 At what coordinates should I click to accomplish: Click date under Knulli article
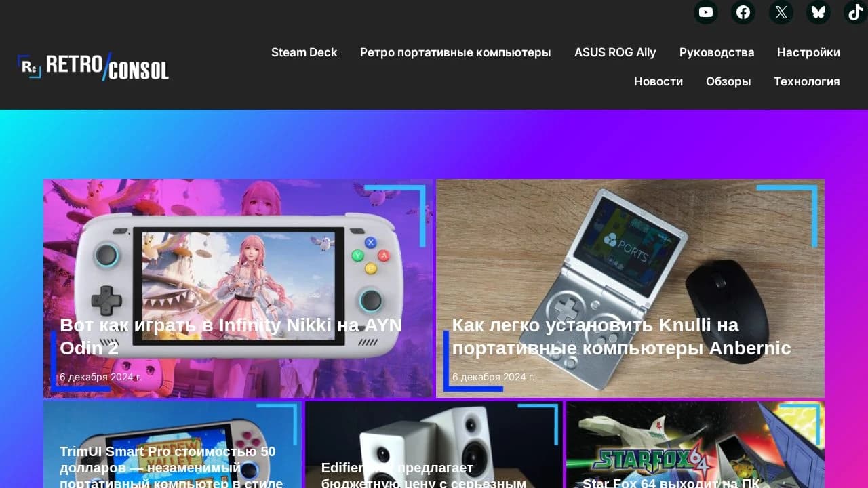pyautogui.click(x=494, y=377)
